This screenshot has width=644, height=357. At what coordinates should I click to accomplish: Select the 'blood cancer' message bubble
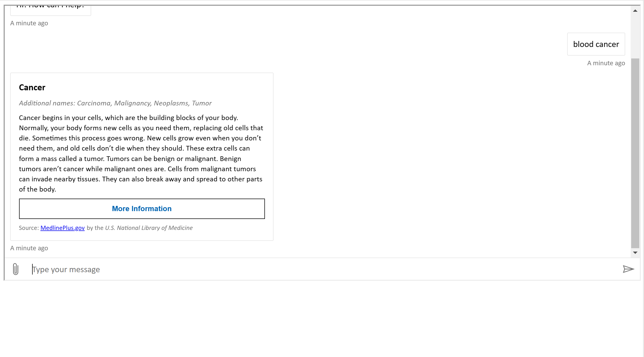click(x=596, y=44)
